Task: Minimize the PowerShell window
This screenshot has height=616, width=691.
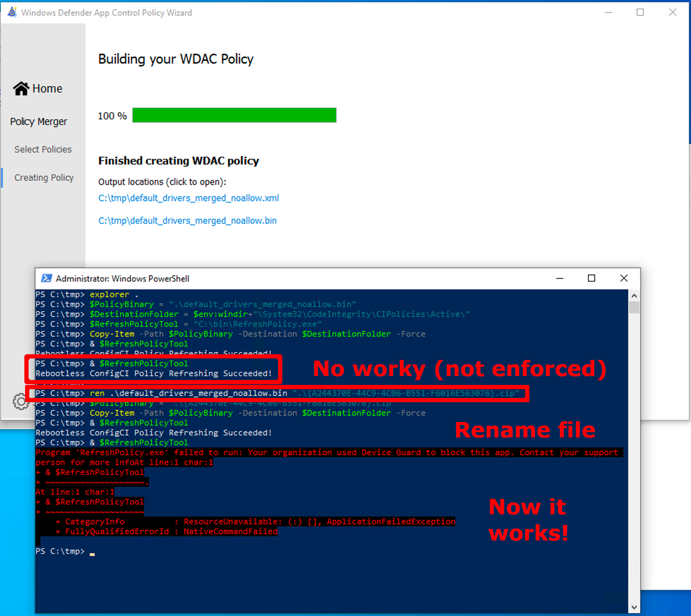Action: pyautogui.click(x=560, y=278)
